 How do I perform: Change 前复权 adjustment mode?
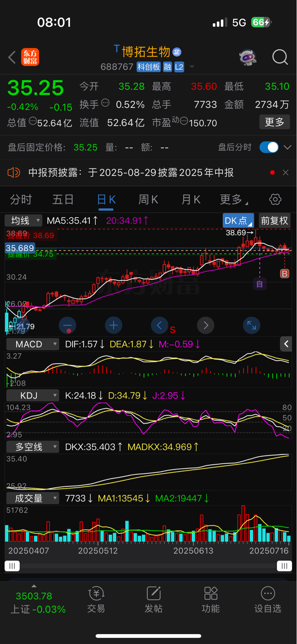pyautogui.click(x=275, y=220)
